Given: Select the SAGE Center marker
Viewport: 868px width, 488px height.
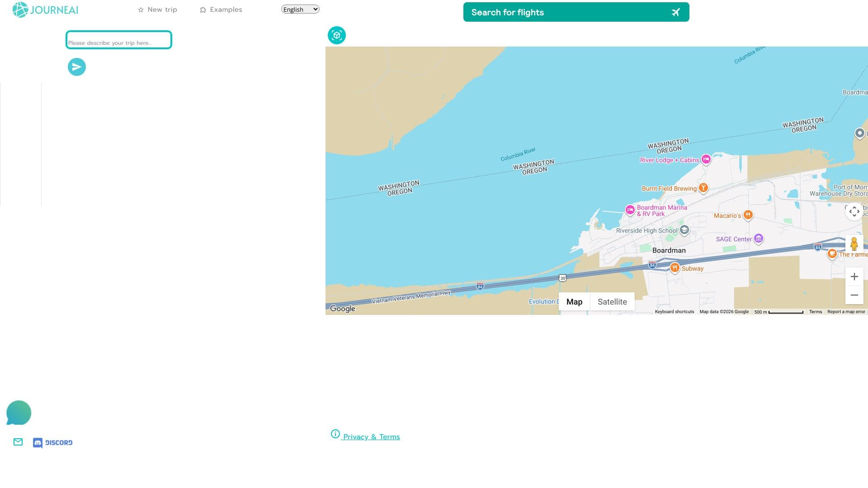Looking at the screenshot, I should click(x=759, y=238).
